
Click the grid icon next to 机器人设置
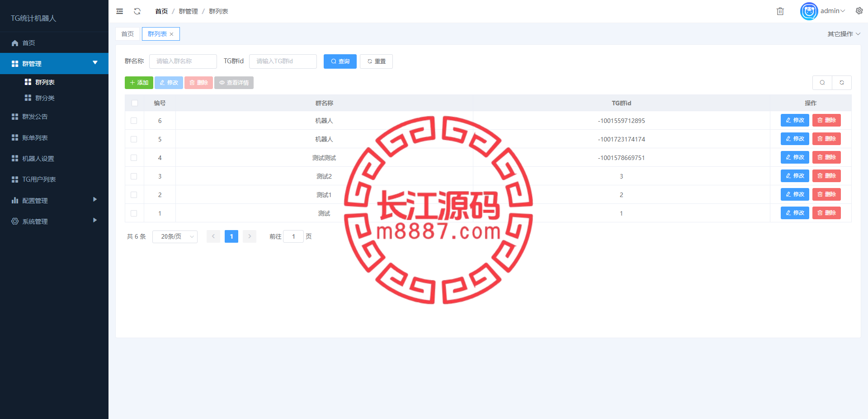(15, 159)
